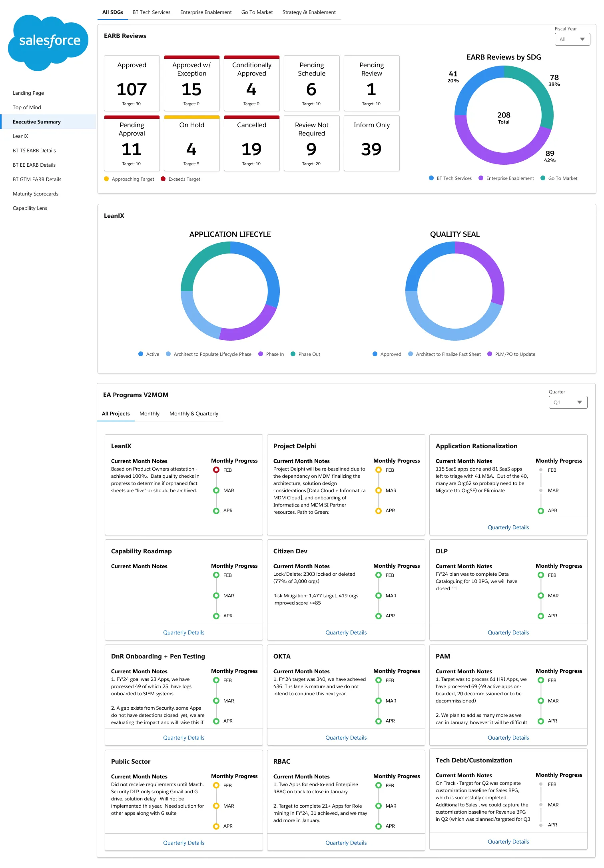Click the Approaching Target legend dot
The width and height of the screenshot is (604, 868).
pyautogui.click(x=106, y=179)
